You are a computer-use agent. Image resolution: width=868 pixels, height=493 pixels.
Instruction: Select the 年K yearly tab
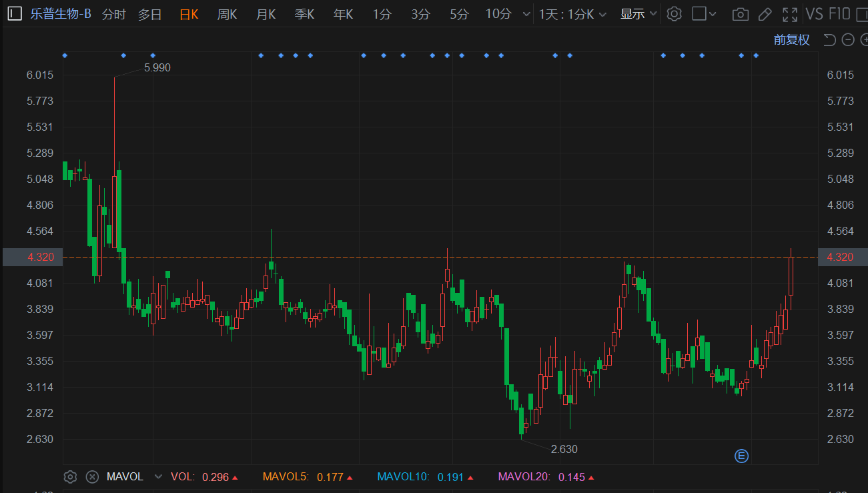[344, 14]
